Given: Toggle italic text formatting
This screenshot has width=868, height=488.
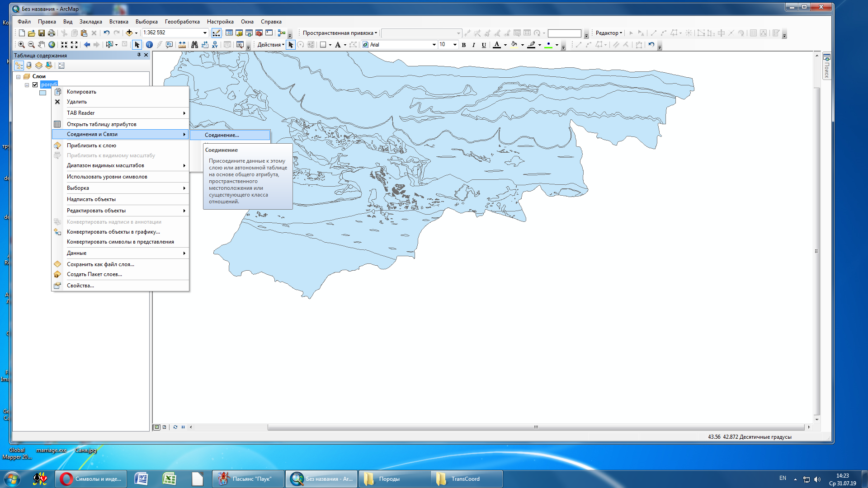Looking at the screenshot, I should point(473,45).
